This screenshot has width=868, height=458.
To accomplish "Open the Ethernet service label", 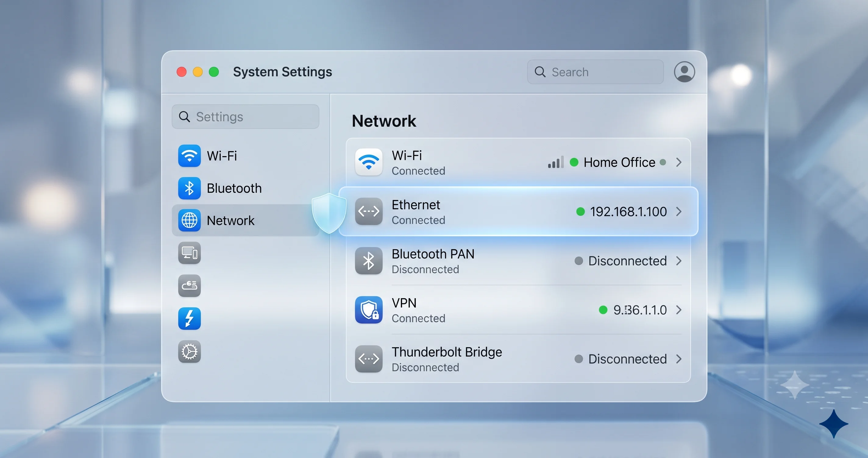I will pyautogui.click(x=416, y=205).
